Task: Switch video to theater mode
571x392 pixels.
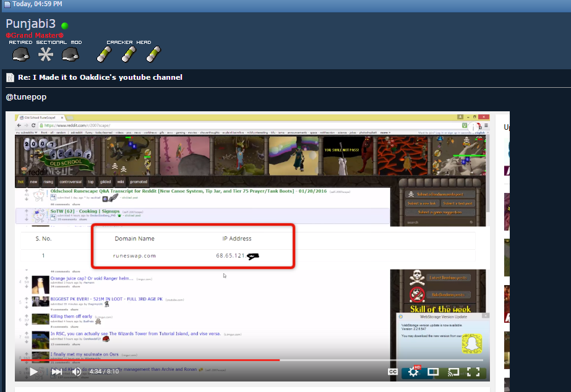Action: (x=433, y=372)
